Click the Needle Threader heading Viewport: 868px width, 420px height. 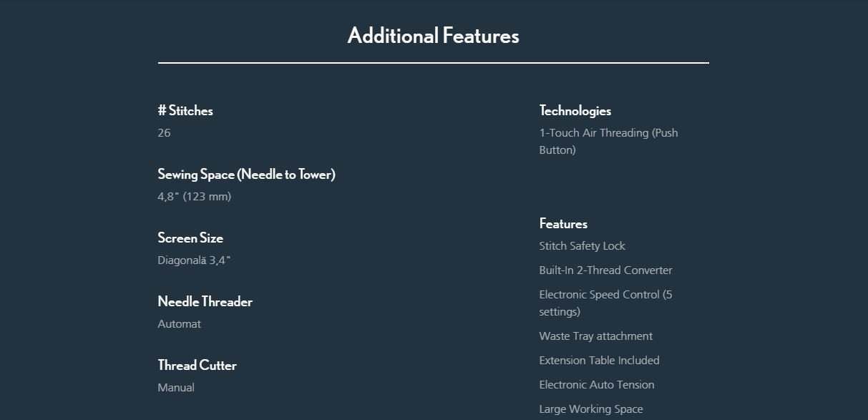click(x=205, y=301)
